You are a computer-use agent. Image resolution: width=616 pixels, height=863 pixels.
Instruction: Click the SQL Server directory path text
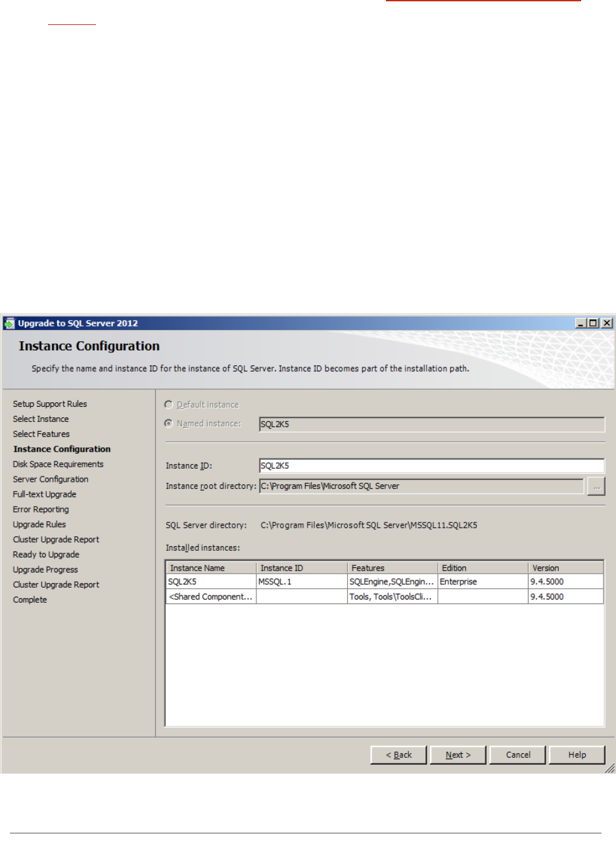(369, 525)
